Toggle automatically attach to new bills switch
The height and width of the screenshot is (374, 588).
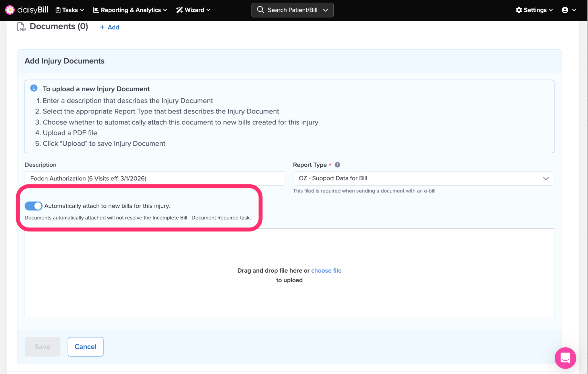point(34,206)
